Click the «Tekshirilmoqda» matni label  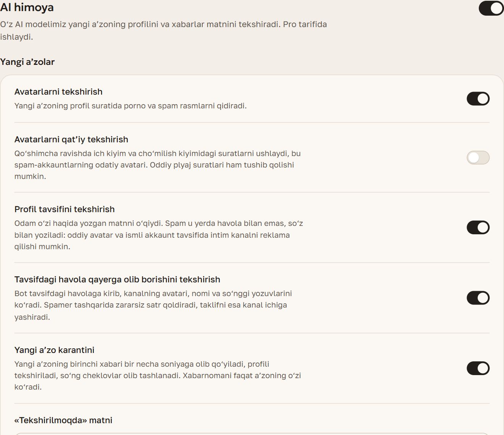63,420
